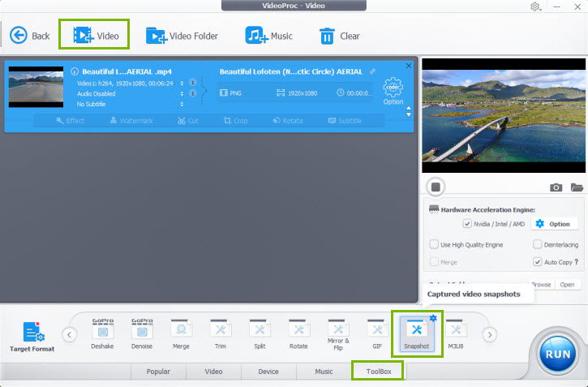Clear the file list
588x387 pixels.
[x=339, y=36]
